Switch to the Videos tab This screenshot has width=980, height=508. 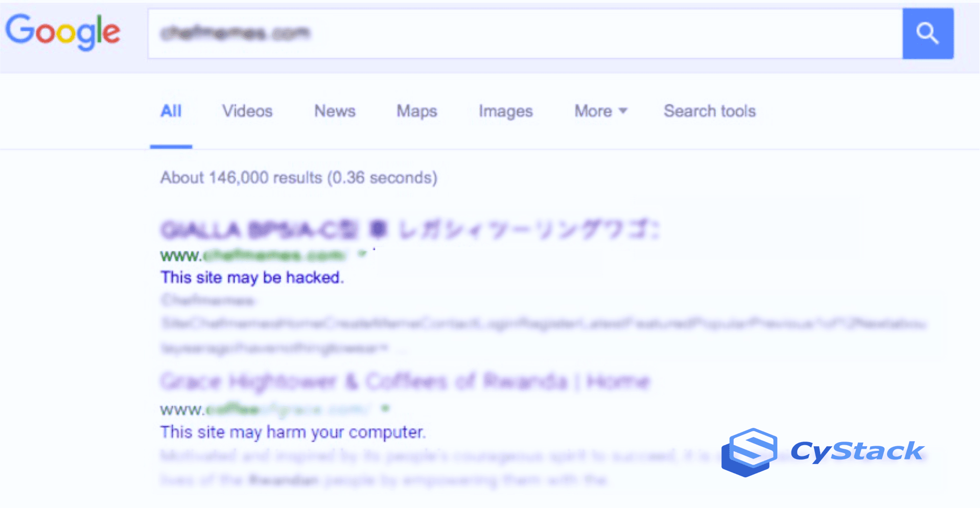pyautogui.click(x=247, y=111)
